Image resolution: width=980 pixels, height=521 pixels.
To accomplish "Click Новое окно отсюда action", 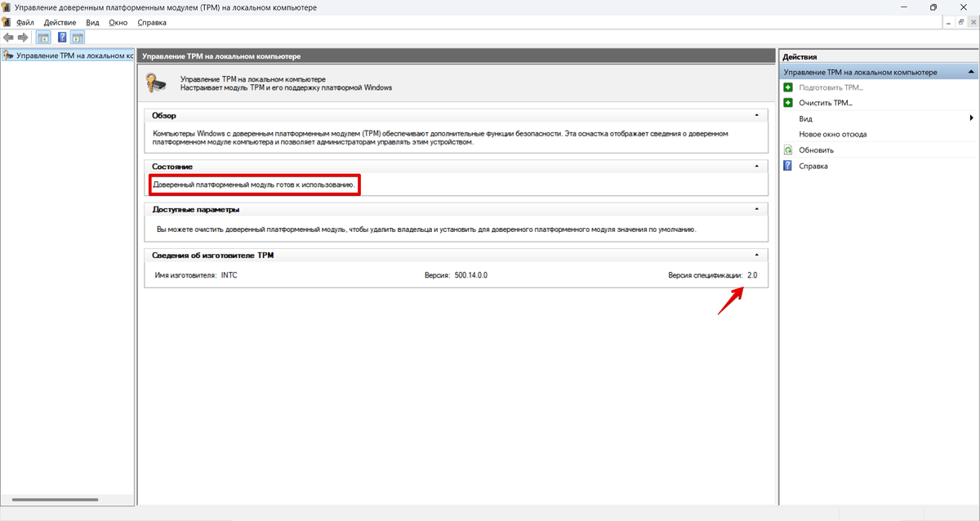I will (833, 134).
